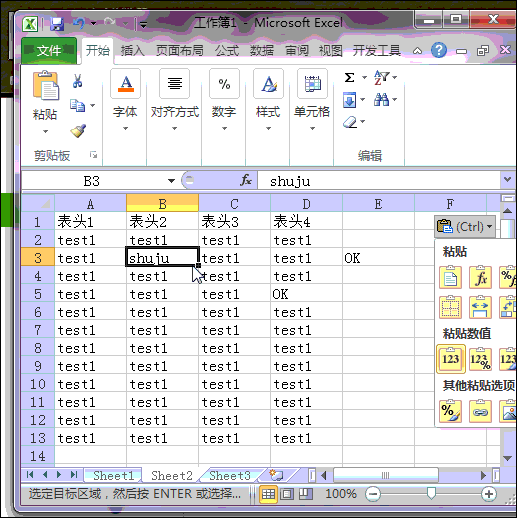Minimize the ribbon with caret button
This screenshot has width=517, height=518.
tap(417, 51)
